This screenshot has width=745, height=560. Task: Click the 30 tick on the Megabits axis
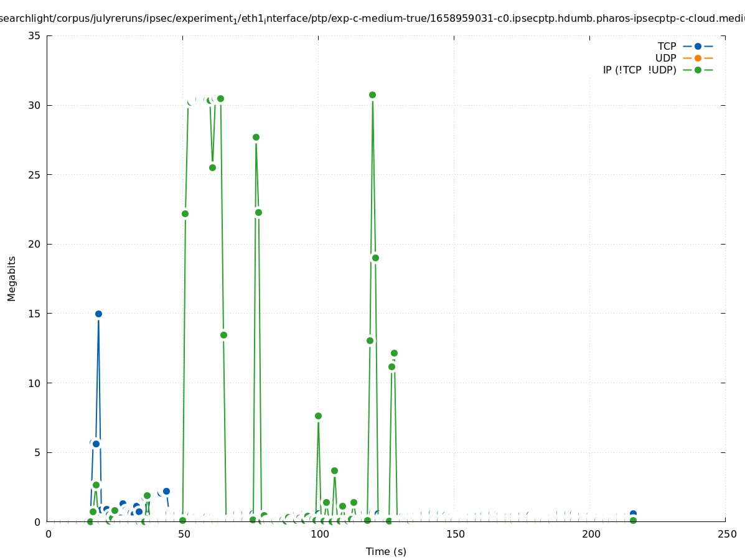pos(34,105)
